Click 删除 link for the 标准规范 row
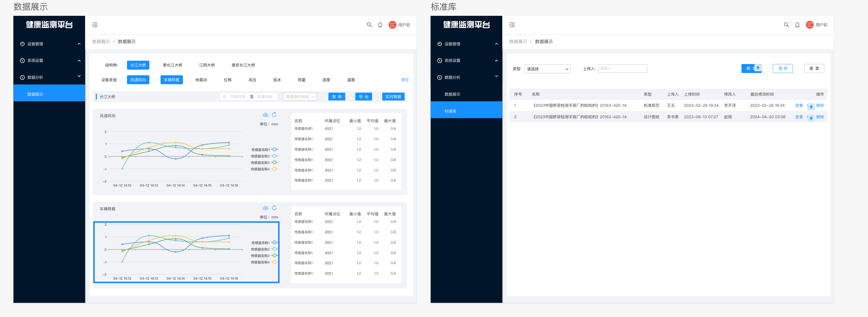This screenshot has height=317, width=868. tap(820, 105)
